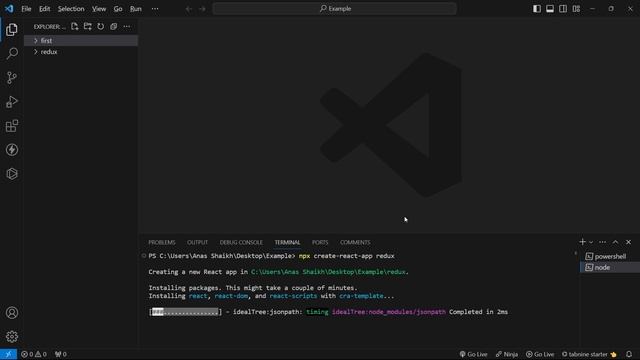Open the Accounts icon

tap(12, 313)
